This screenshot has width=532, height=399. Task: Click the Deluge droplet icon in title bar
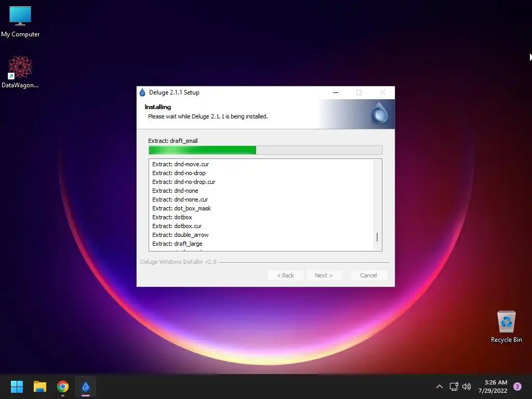tap(142, 92)
